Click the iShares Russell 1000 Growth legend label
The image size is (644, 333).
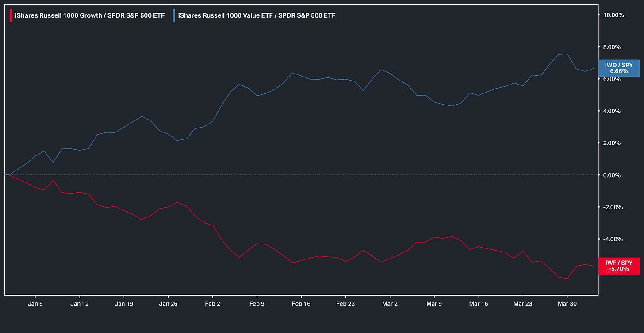pyautogui.click(x=90, y=15)
